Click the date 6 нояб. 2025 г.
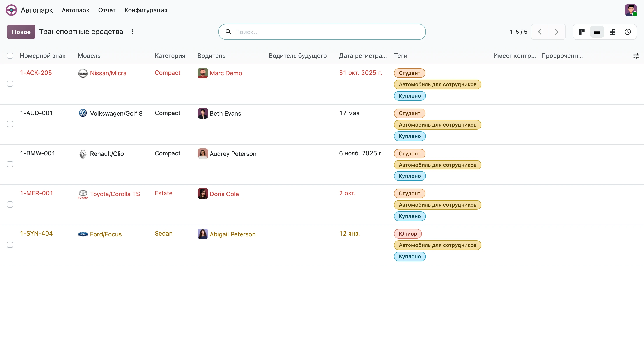Screen dimensions: 644x359 tap(361, 153)
